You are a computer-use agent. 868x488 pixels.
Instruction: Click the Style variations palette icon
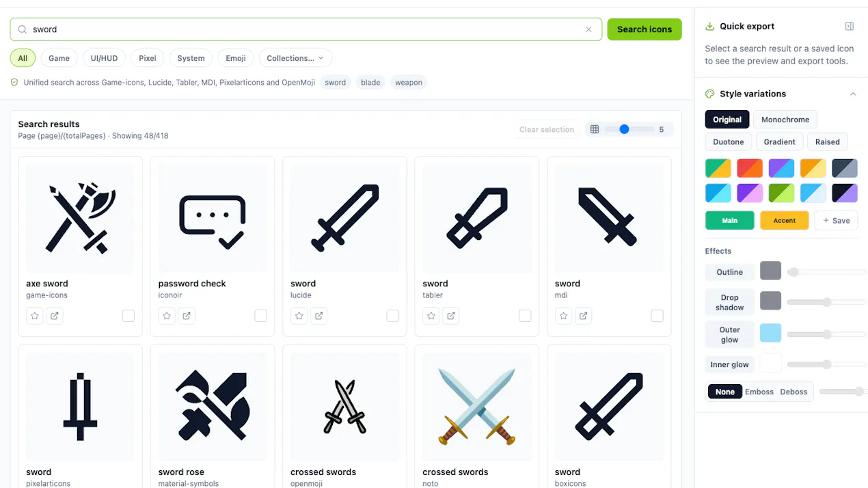710,94
